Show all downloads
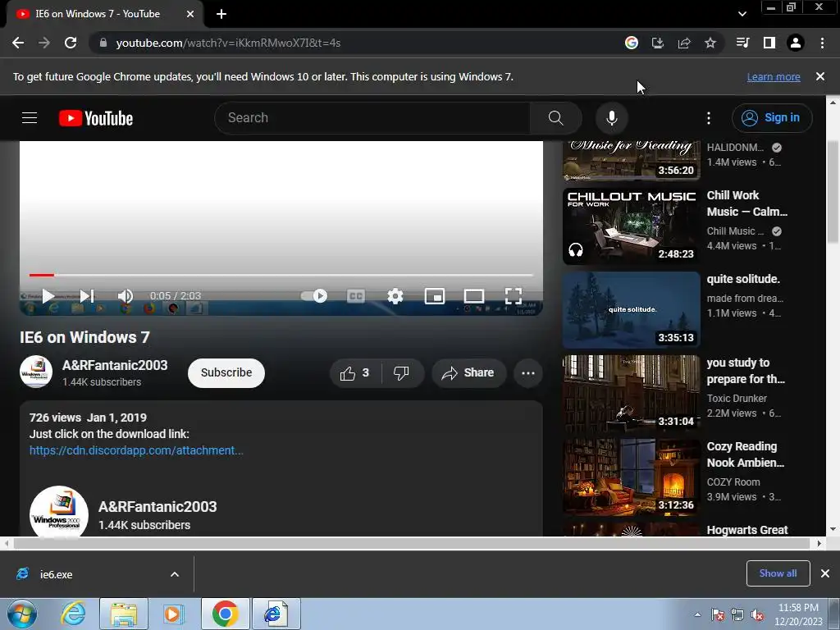The image size is (840, 630). pyautogui.click(x=778, y=573)
